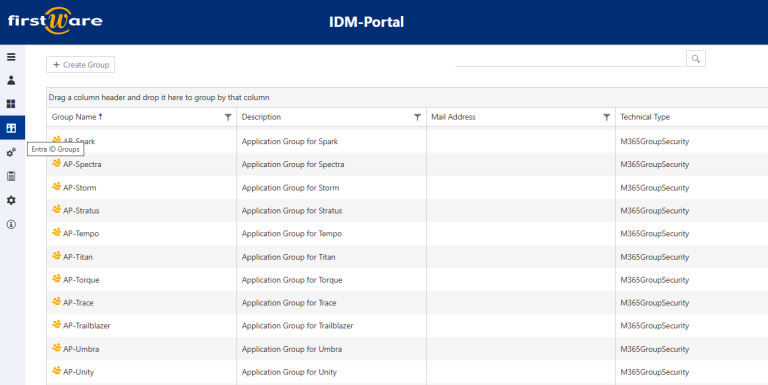Click 'Application Group for Trailblazer' description
This screenshot has height=385, width=768.
click(297, 326)
